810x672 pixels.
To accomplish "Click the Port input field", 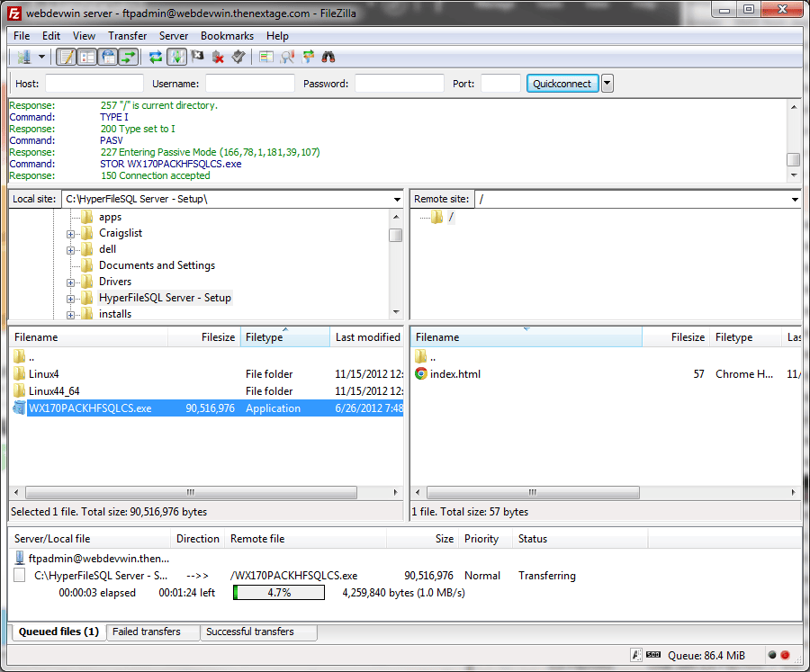I will pyautogui.click(x=500, y=83).
